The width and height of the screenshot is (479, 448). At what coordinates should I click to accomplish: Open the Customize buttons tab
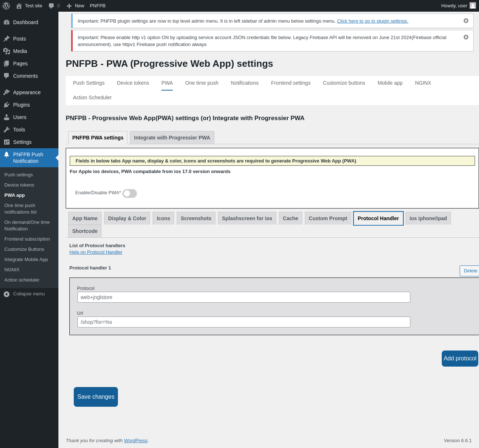click(344, 83)
